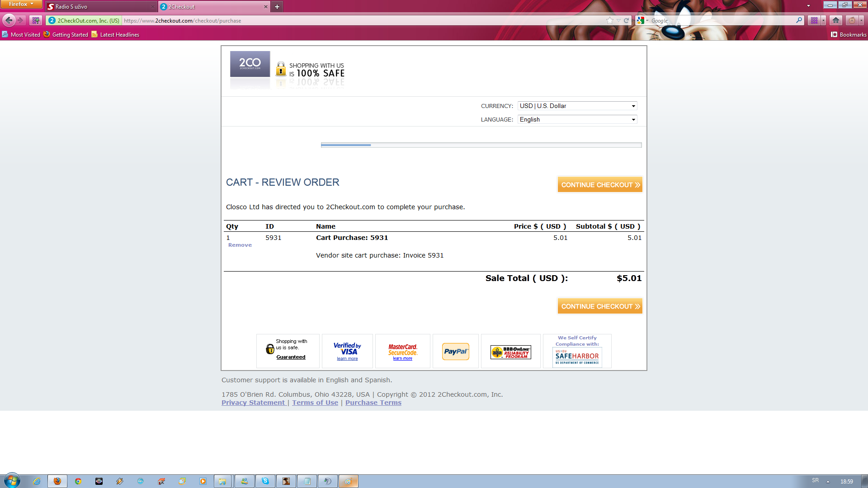Viewport: 868px width, 488px height.
Task: Open the Firefox menu button
Action: (x=21, y=4)
